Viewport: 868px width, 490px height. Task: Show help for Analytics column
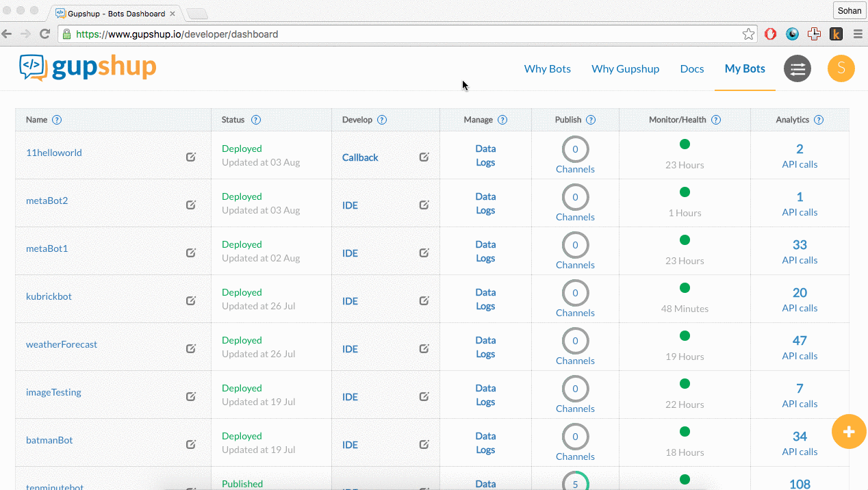pyautogui.click(x=819, y=120)
